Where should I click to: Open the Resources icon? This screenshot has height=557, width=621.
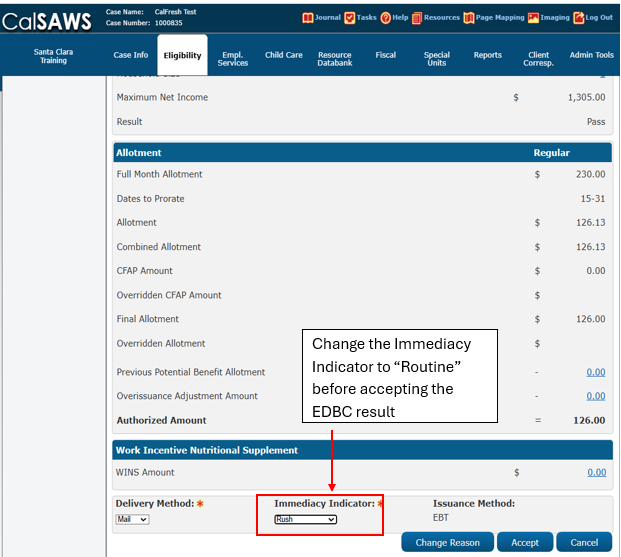417,17
